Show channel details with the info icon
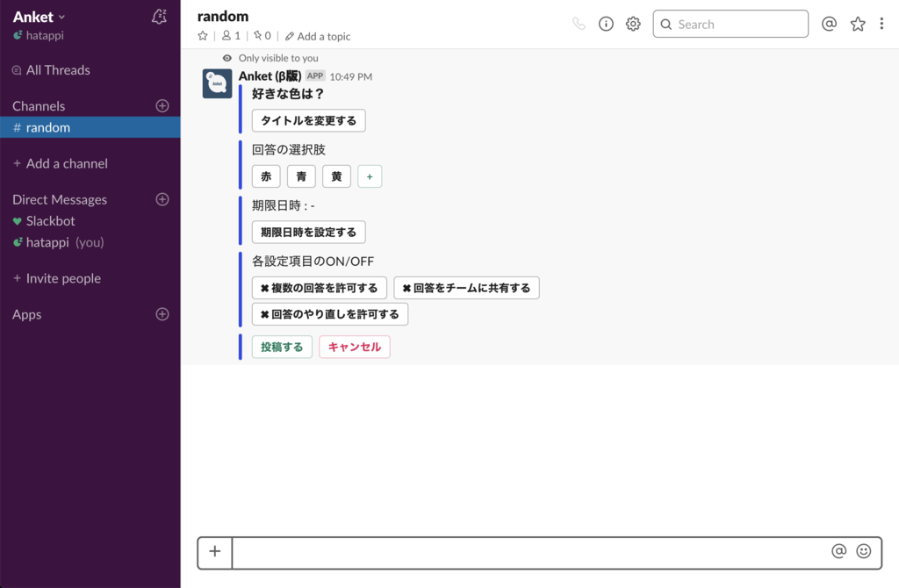Viewport: 899px width, 588px height. click(606, 24)
